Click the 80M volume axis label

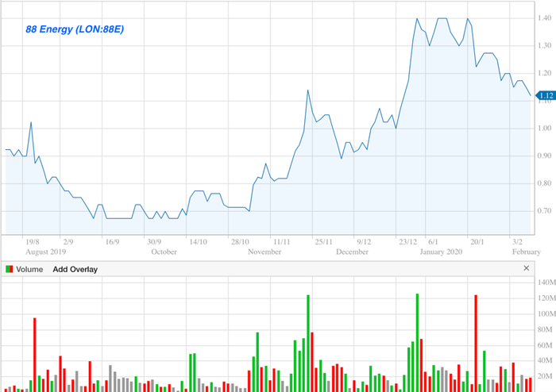545,329
